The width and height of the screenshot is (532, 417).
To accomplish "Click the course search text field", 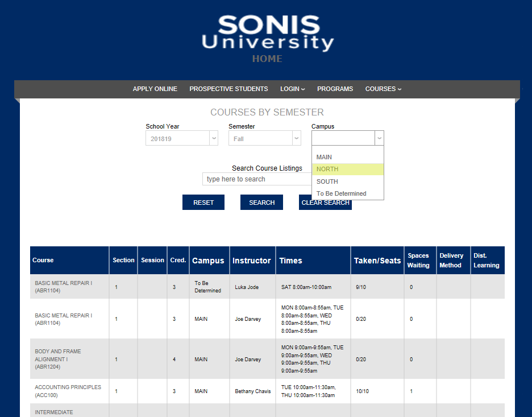I will tap(256, 179).
